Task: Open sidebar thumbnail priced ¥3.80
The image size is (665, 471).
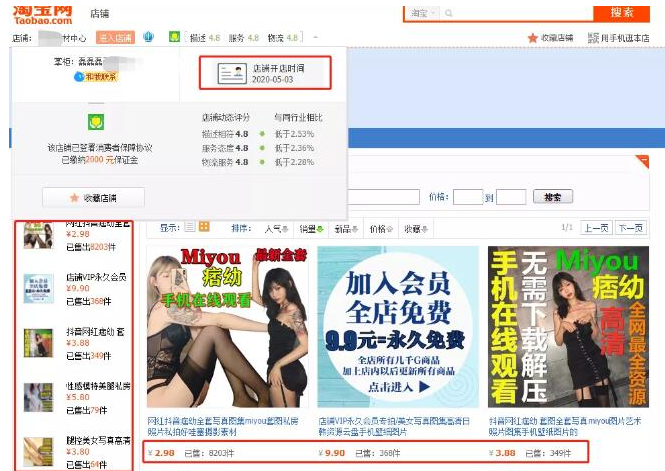Action: click(38, 451)
